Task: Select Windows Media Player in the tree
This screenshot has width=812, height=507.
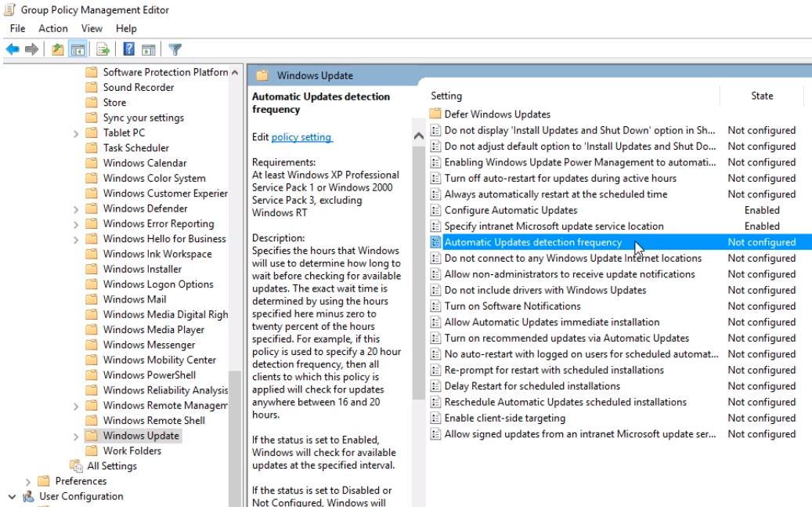Action: pos(153,329)
